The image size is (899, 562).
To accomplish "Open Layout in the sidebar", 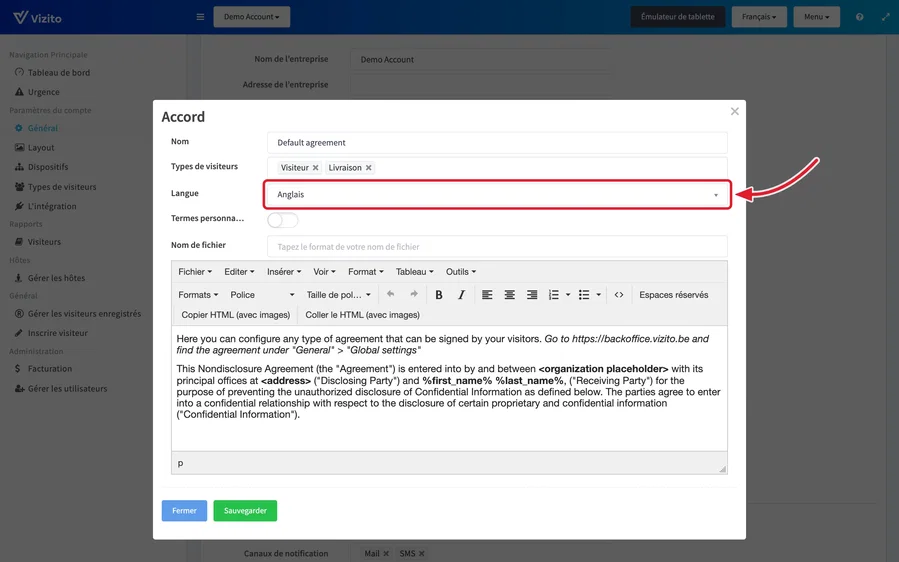I will pos(34,147).
